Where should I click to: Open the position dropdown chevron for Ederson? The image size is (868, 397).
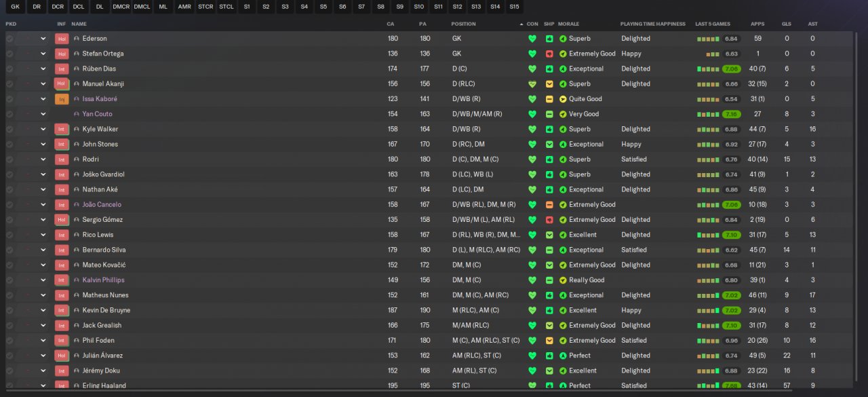tap(43, 39)
